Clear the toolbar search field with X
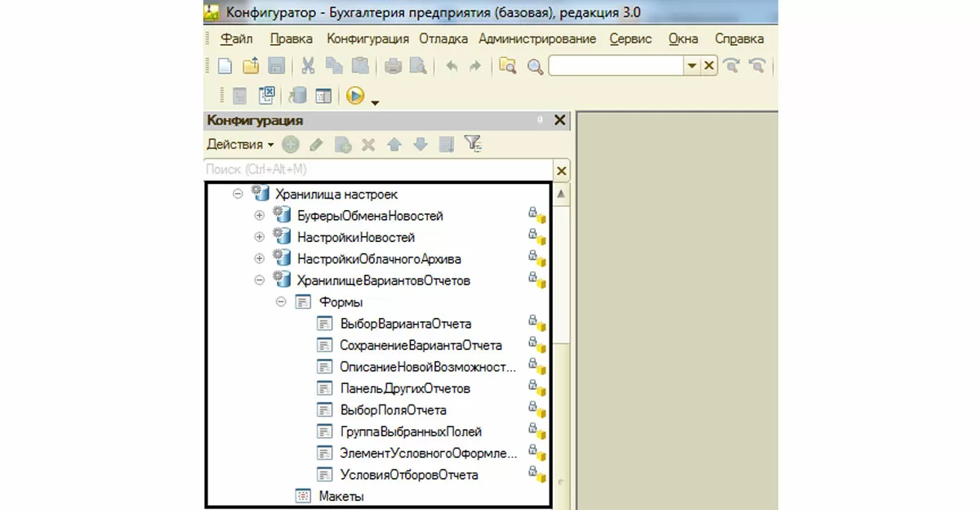The image size is (980, 510). coord(709,66)
